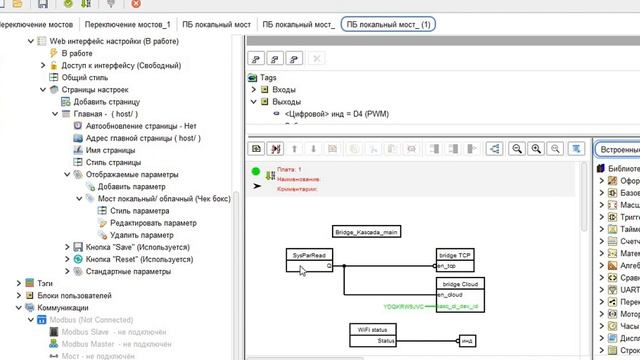Select the 'Имя страницы' item
Image resolution: width=640 pixels, height=360 pixels.
pyautogui.click(x=110, y=150)
